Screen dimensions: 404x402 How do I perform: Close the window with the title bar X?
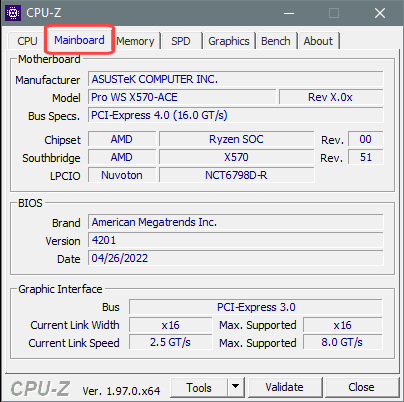pyautogui.click(x=380, y=13)
